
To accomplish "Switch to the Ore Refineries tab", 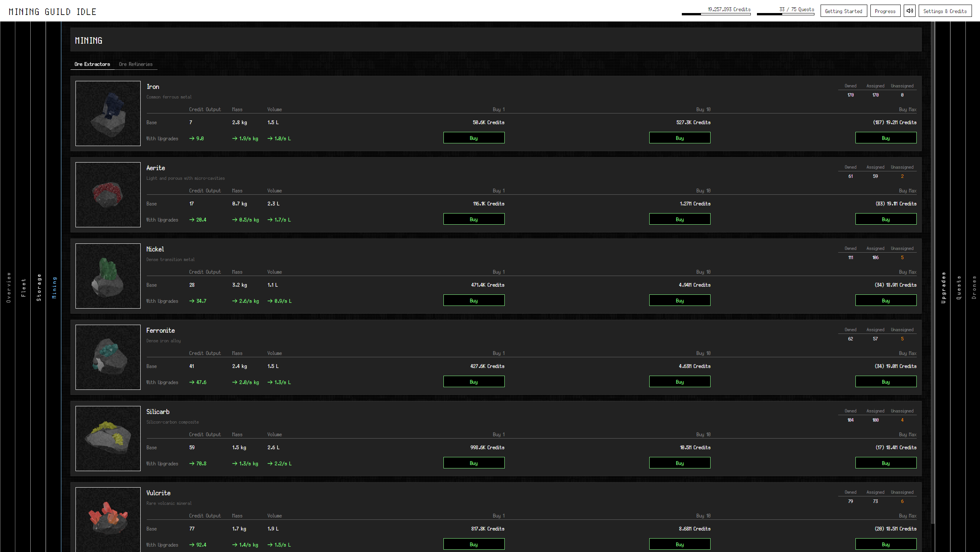I will coord(136,64).
